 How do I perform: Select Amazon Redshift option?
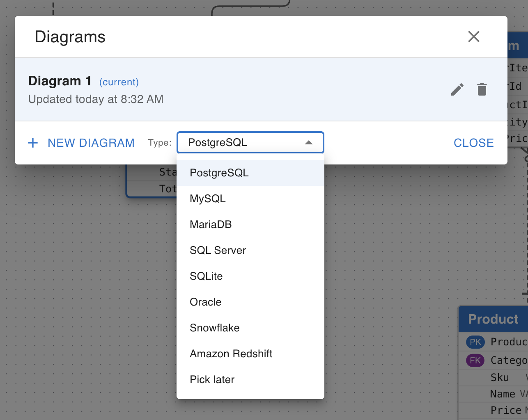click(250, 354)
